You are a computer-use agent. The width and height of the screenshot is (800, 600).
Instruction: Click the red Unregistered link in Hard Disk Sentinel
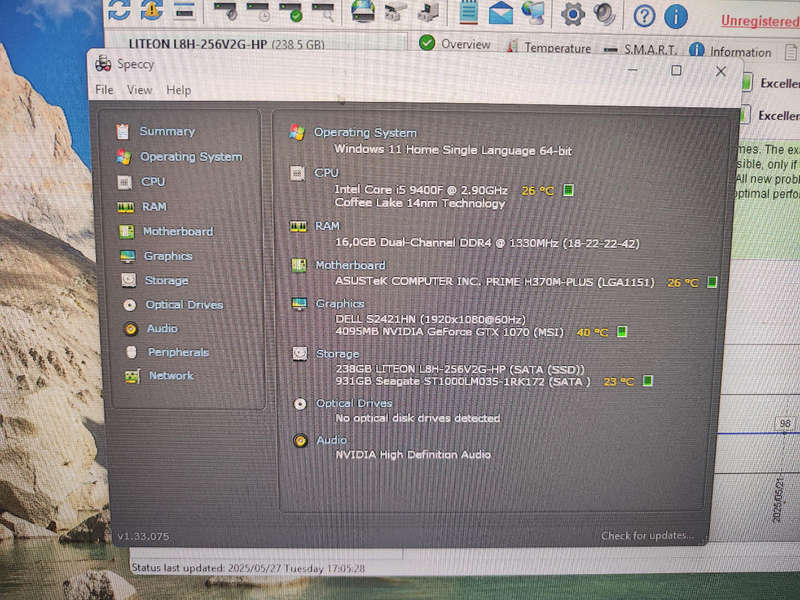point(760,21)
